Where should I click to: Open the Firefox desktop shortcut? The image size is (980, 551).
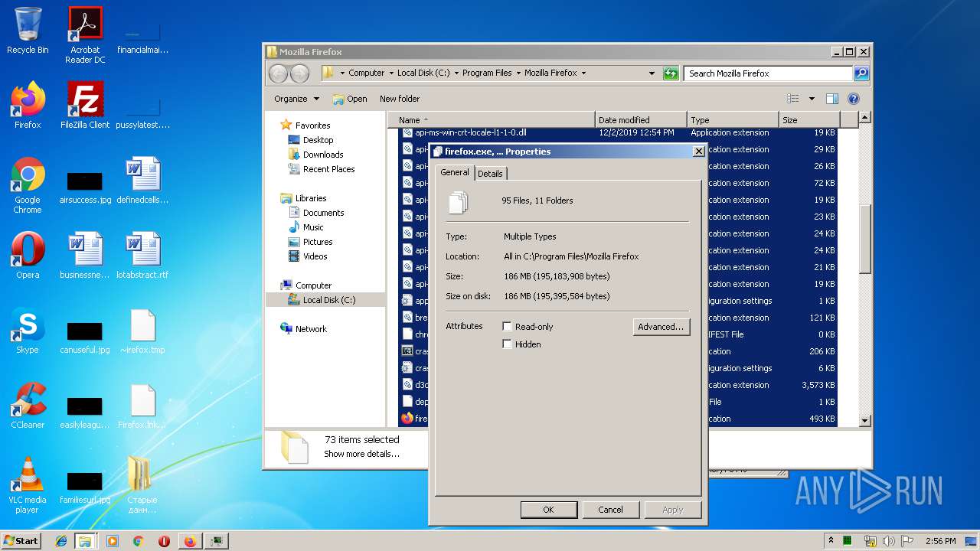(28, 106)
